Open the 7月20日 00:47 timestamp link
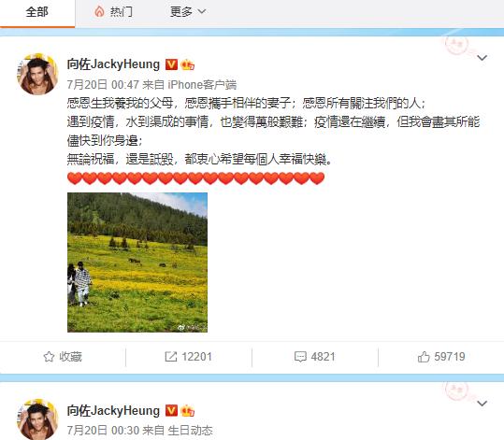This screenshot has height=440, width=504. pos(103,85)
